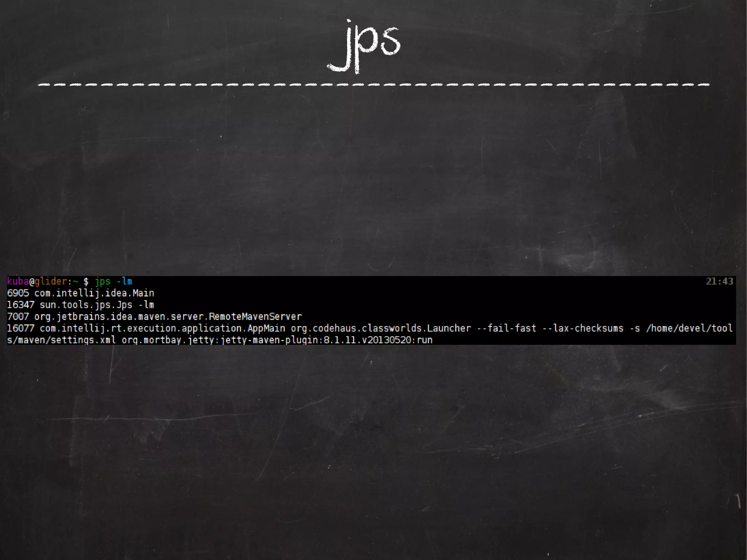The image size is (747, 560).
Task: Click 'org.mortbay.jetty:jetty-maven-plugin:8.1.11.v20130520:run' text
Action: point(277,340)
